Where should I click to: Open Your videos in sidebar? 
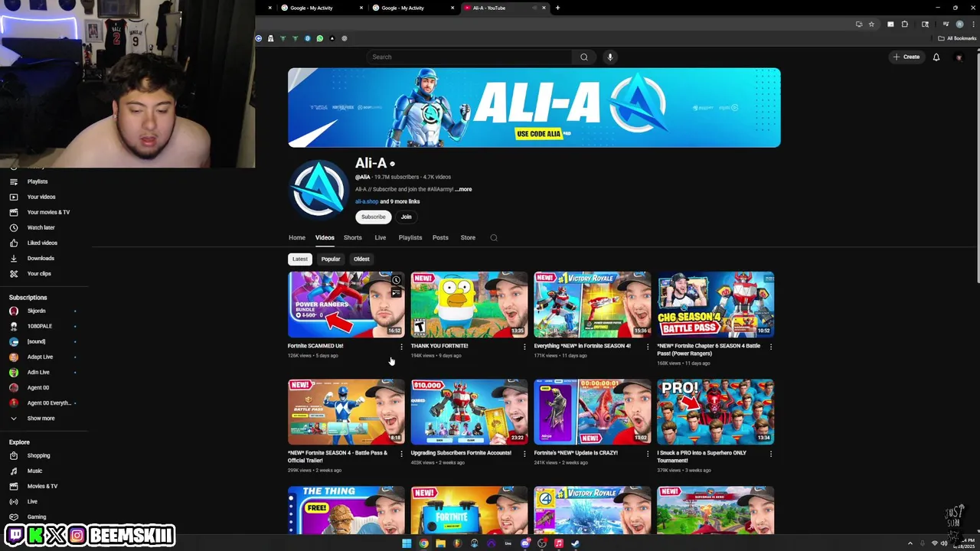(41, 197)
